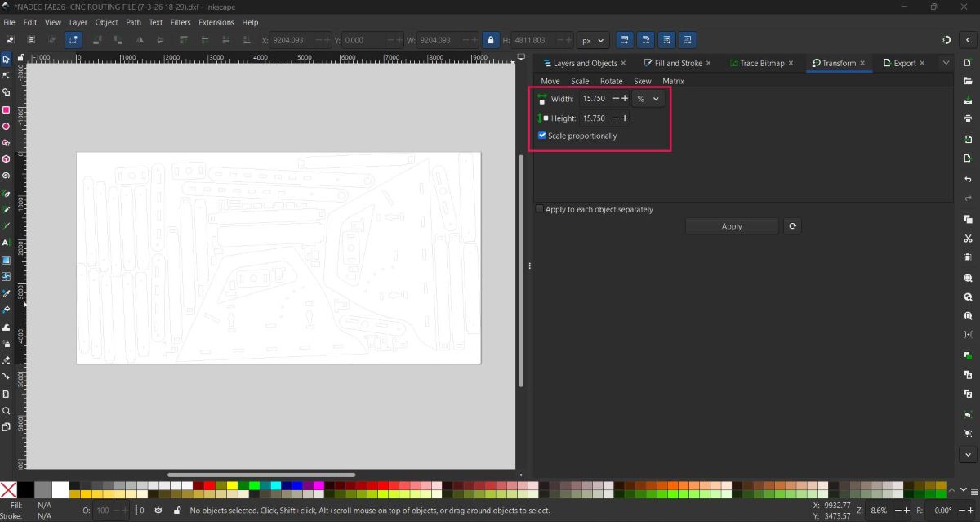Click the Width value field in Transform panel

click(595, 99)
